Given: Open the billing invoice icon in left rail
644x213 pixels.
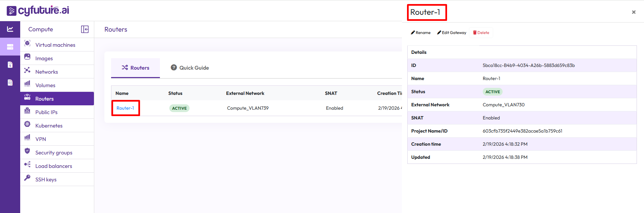Looking at the screenshot, I should pos(10,65).
